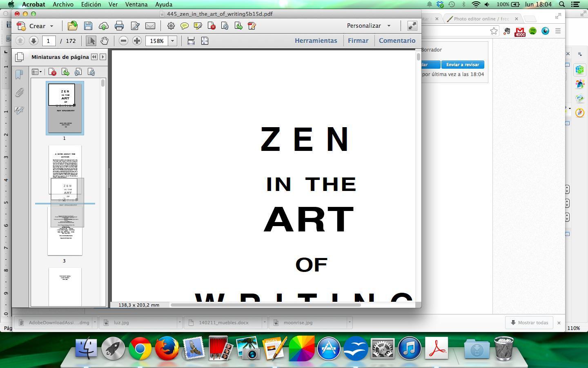588x368 pixels.
Task: Open the Personalizar dropdown
Action: coord(389,26)
